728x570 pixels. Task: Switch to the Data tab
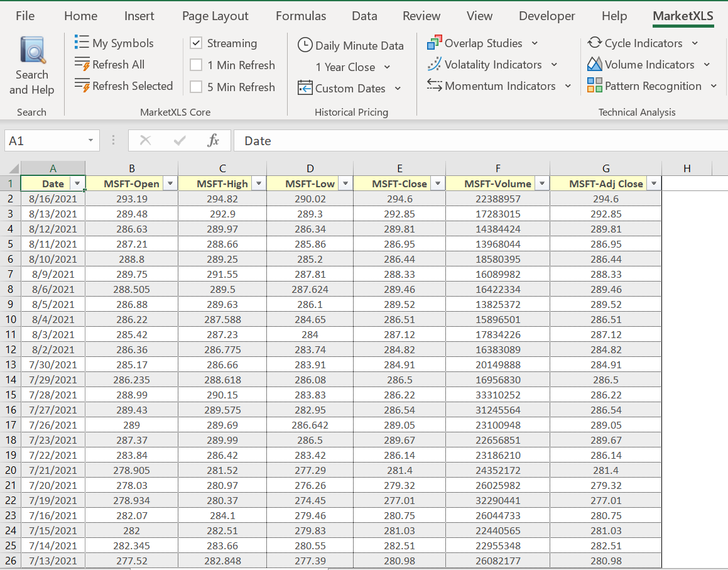click(x=364, y=16)
